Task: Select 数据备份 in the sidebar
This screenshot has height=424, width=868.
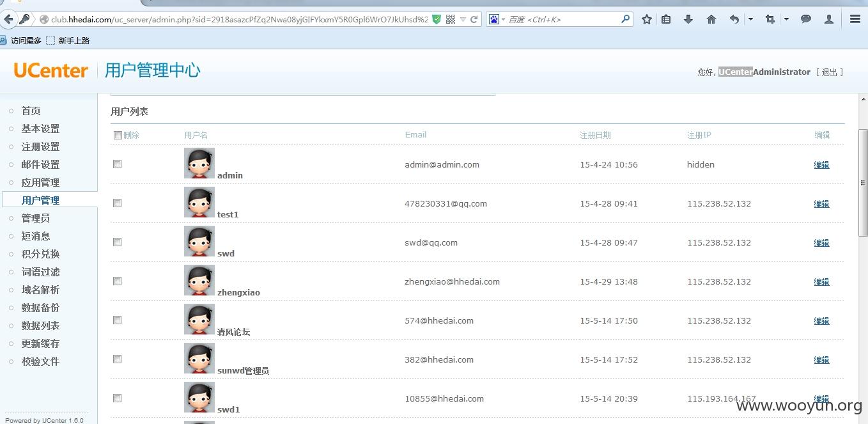Action: tap(40, 308)
